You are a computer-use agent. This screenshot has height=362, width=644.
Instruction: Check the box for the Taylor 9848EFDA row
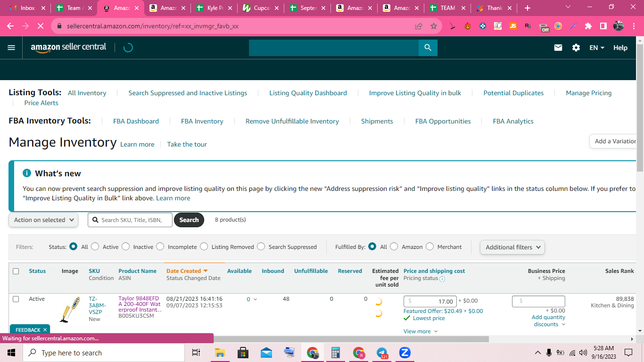pos(16,299)
